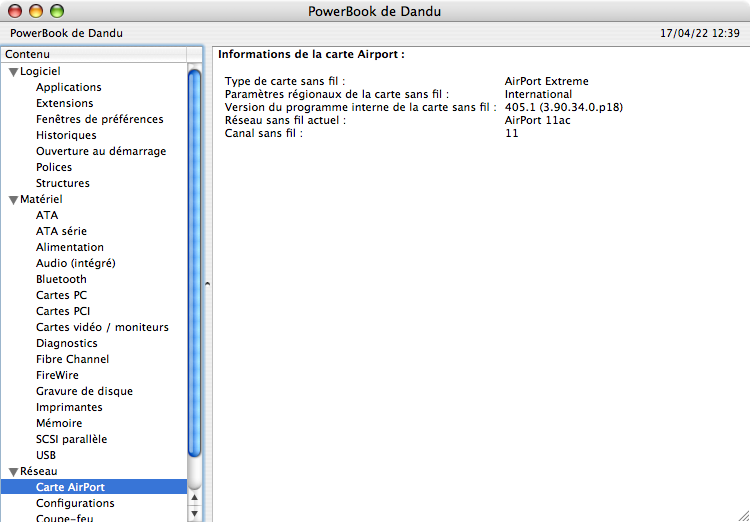Click the sidebar scrollbar thumb

click(194, 264)
